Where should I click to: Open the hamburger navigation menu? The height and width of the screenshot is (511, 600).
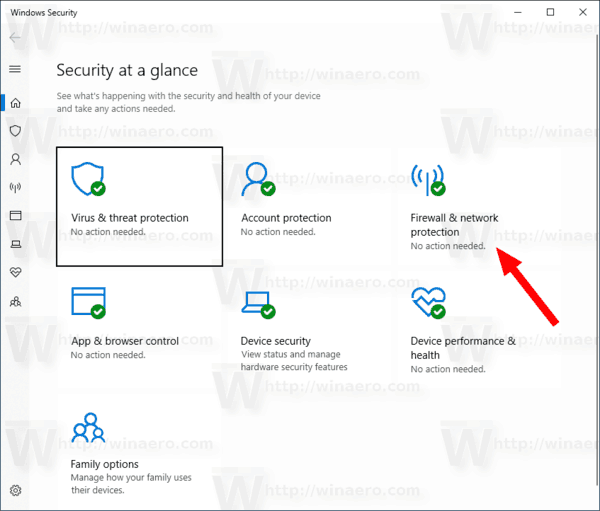tap(15, 69)
